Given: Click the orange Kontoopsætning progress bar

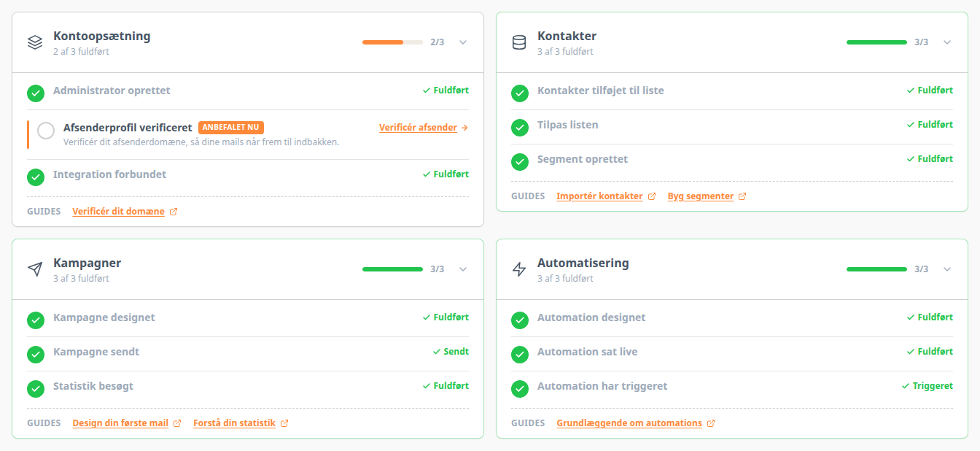Looking at the screenshot, I should [392, 42].
